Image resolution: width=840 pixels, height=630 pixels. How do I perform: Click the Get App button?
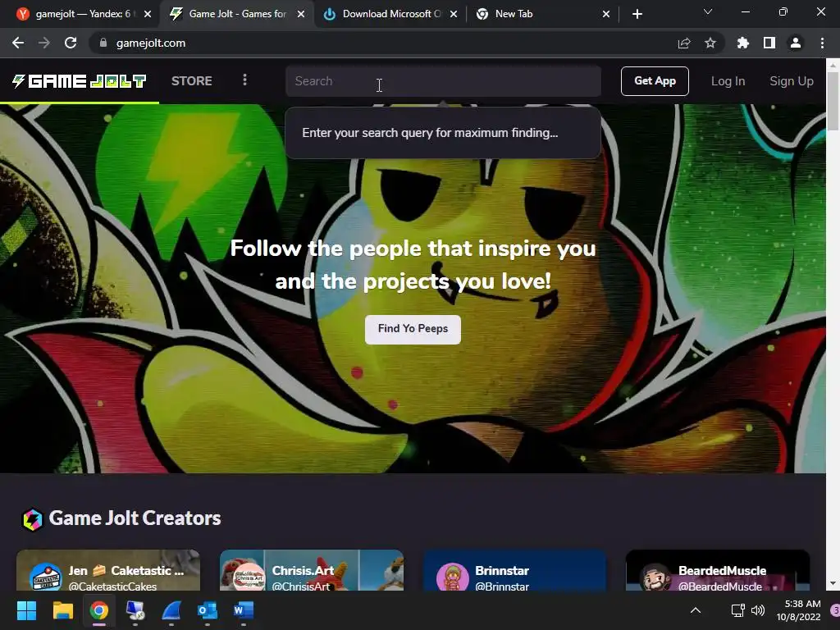(x=655, y=81)
